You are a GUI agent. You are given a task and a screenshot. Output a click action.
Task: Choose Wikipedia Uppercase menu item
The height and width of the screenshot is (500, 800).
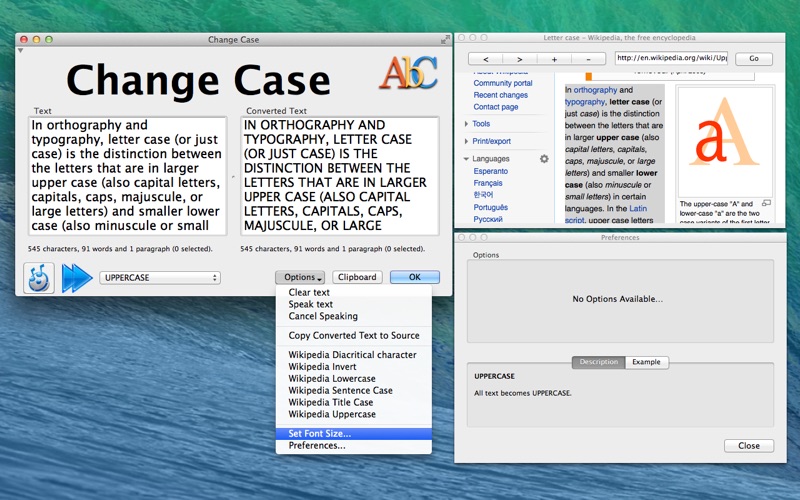pyautogui.click(x=354, y=414)
